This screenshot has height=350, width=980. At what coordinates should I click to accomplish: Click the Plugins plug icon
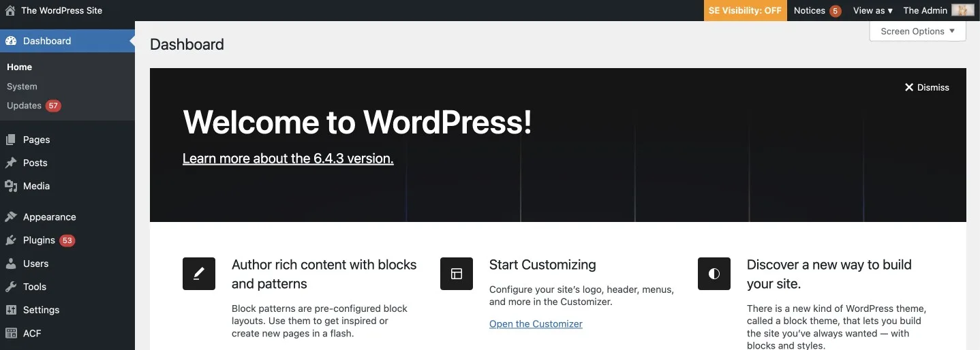[x=11, y=240]
